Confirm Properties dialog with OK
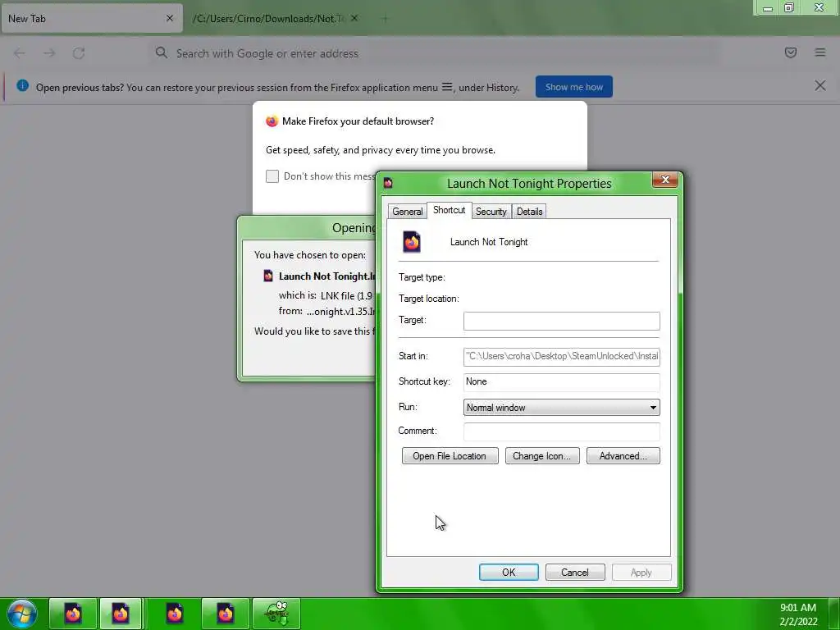The width and height of the screenshot is (840, 630). pyautogui.click(x=509, y=572)
